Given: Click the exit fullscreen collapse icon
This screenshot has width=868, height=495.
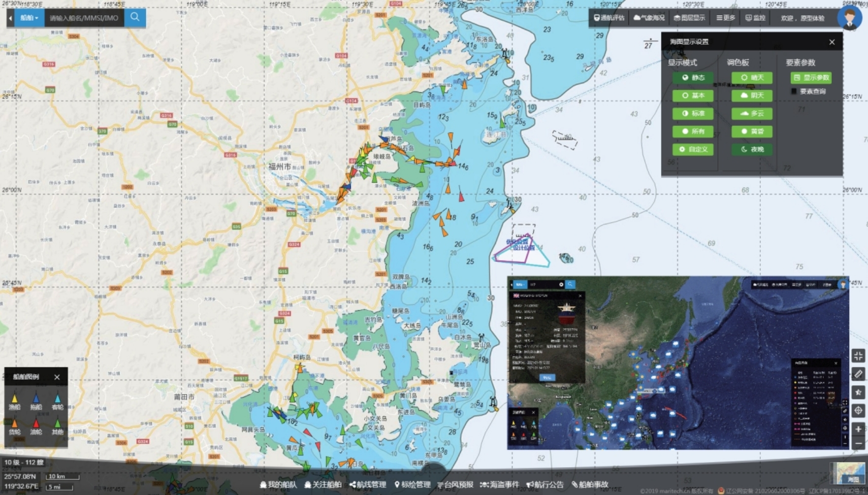Looking at the screenshot, I should (858, 356).
